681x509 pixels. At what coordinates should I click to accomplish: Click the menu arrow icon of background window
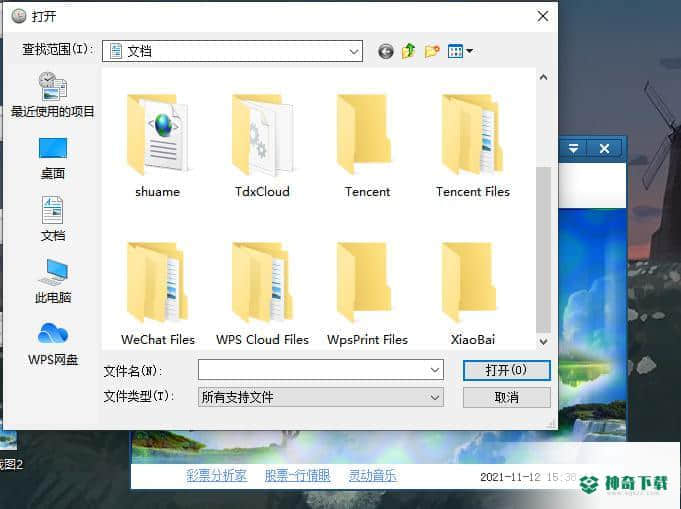[573, 149]
